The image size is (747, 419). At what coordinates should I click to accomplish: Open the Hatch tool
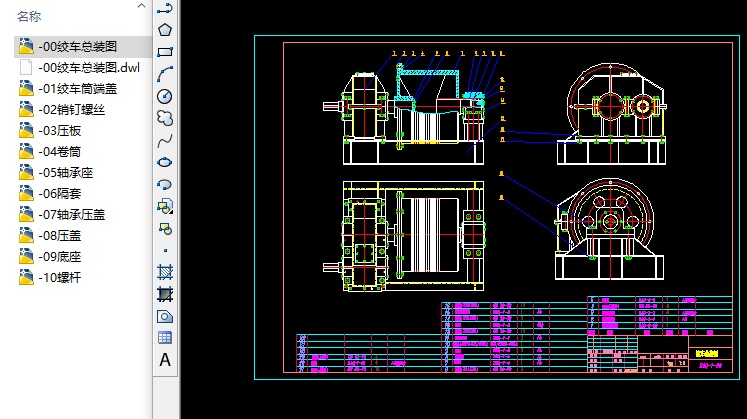click(x=165, y=272)
